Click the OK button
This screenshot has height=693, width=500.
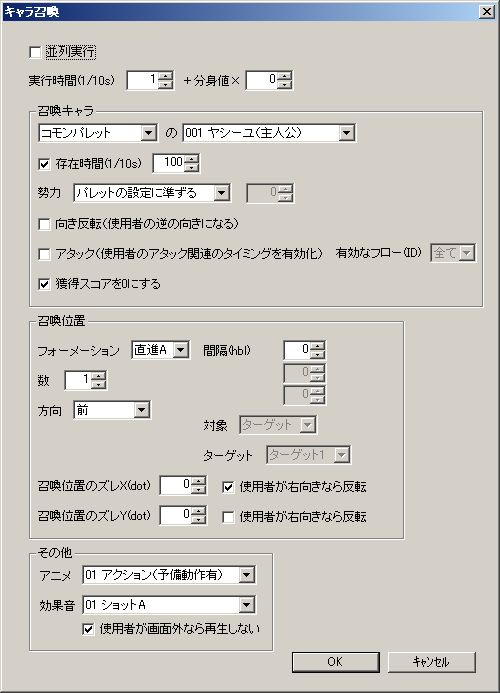click(x=336, y=662)
